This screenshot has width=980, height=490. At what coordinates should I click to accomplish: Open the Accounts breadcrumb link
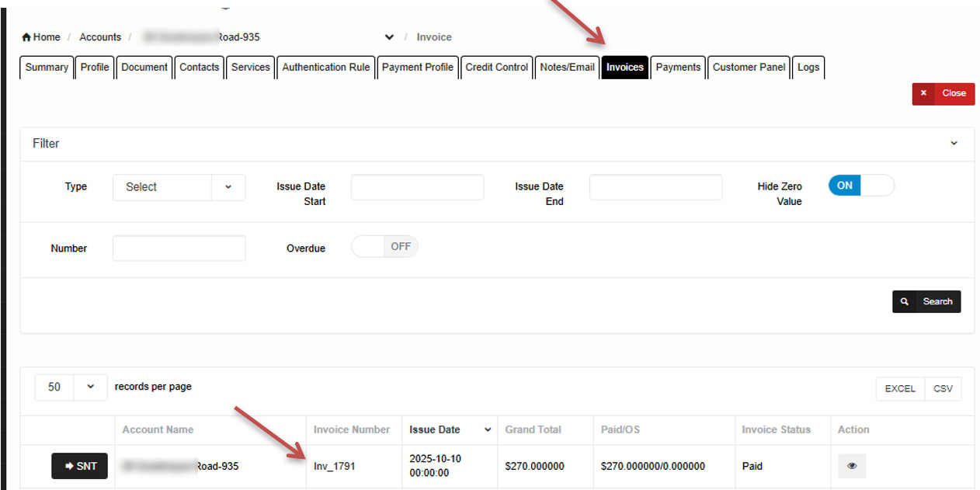100,37
